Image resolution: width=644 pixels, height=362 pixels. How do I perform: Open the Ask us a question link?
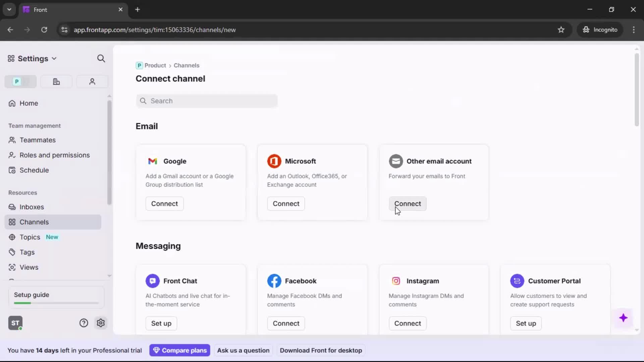pyautogui.click(x=243, y=350)
